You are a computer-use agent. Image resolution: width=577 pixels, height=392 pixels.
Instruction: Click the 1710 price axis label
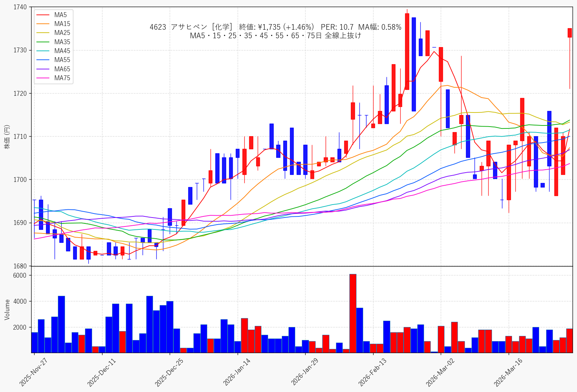point(20,137)
